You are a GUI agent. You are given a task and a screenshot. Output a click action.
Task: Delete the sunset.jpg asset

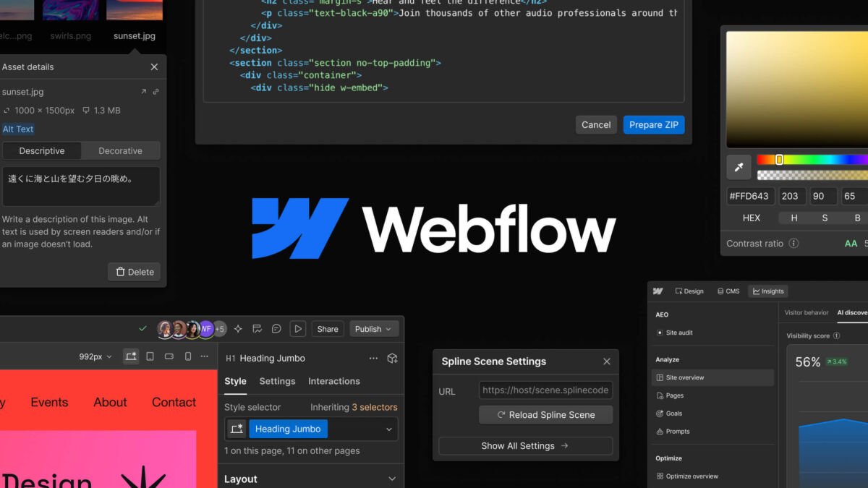pos(134,272)
